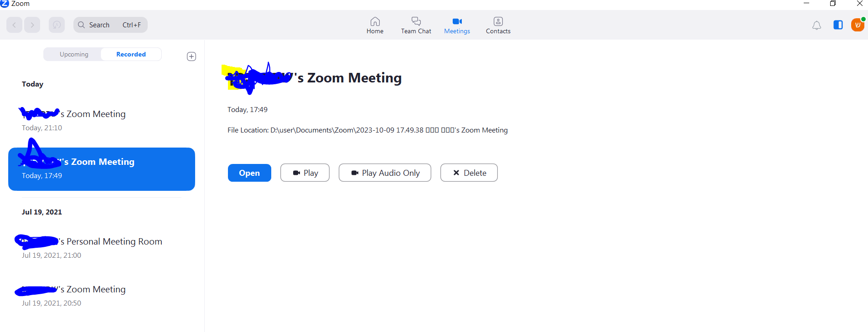Go back with the left arrow button
This screenshot has width=868, height=332.
pyautogui.click(x=15, y=25)
